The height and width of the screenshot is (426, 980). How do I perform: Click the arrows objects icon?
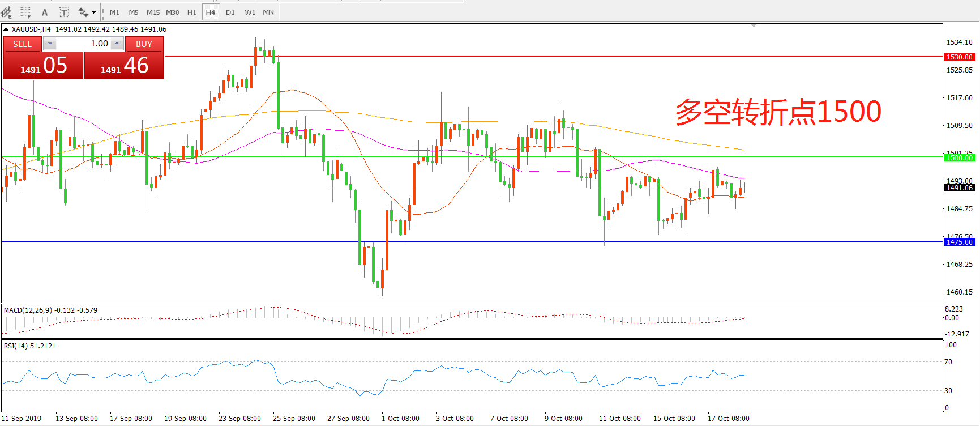tap(83, 12)
